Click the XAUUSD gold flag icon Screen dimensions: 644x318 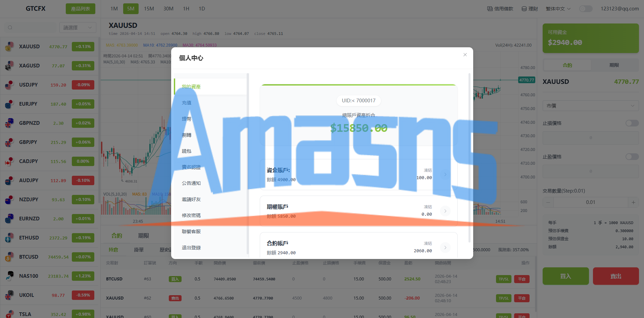click(x=9, y=47)
